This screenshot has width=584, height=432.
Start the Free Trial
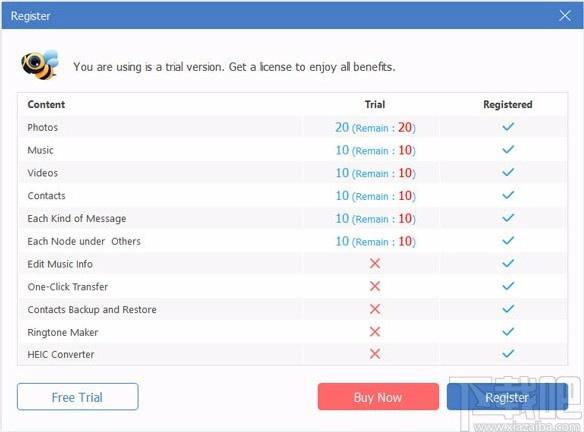coord(77,397)
